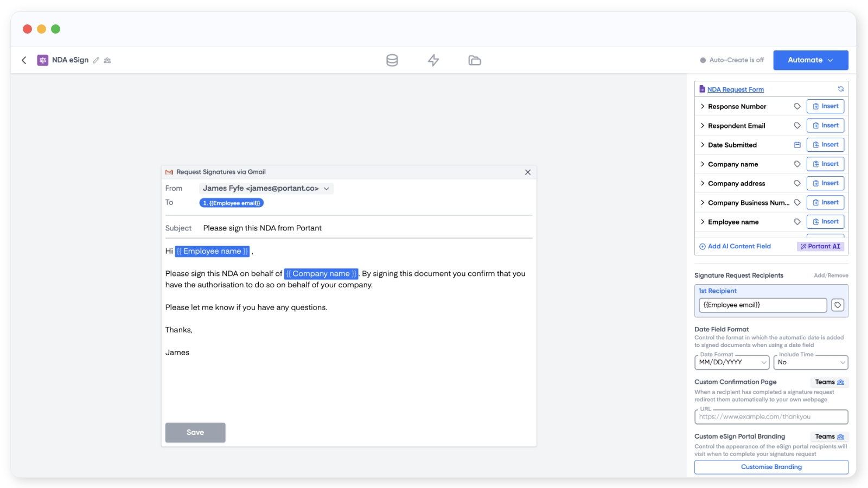868x488 pixels.
Task: Click the tag icon next to Company name
Action: (x=797, y=164)
